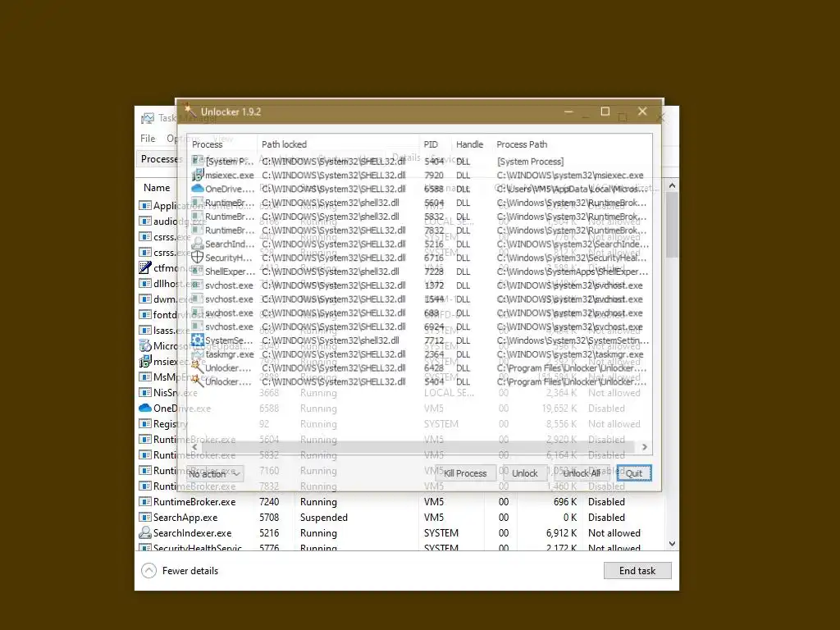840x630 pixels.
Task: Click the Fewer details link
Action: tap(190, 571)
